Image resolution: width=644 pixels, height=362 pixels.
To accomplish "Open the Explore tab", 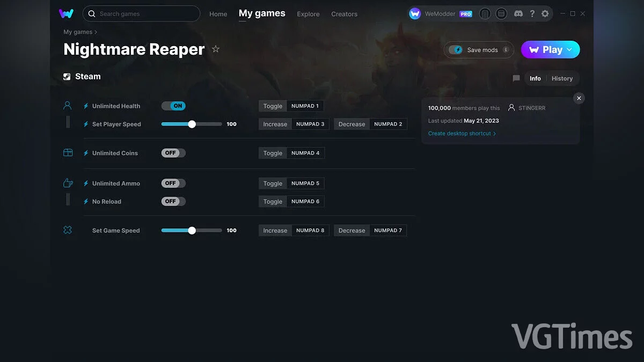I will pyautogui.click(x=308, y=14).
